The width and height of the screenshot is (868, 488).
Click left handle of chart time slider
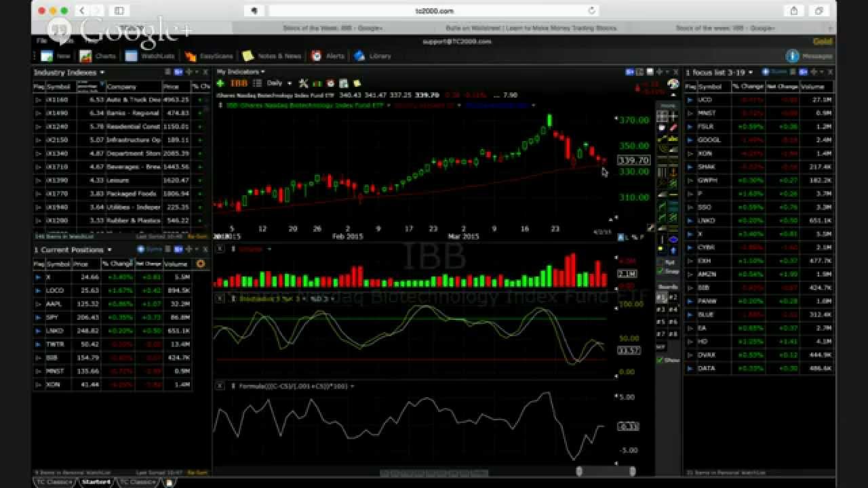[579, 471]
